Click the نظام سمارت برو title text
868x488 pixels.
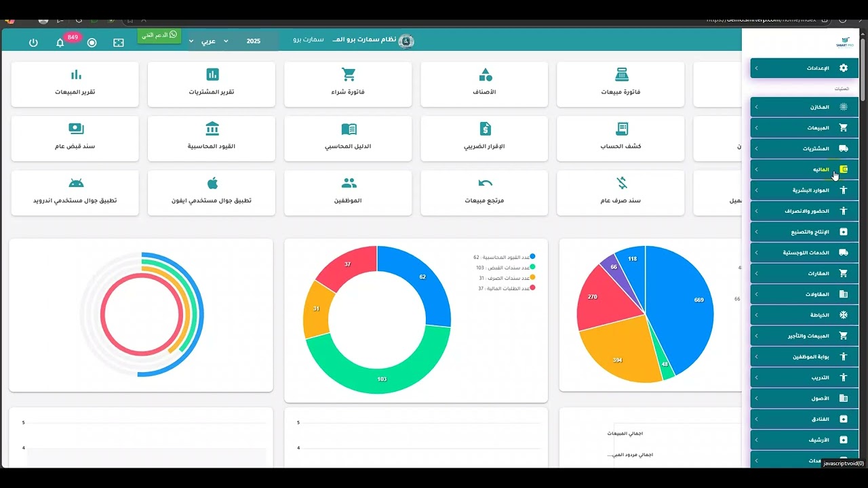point(365,41)
